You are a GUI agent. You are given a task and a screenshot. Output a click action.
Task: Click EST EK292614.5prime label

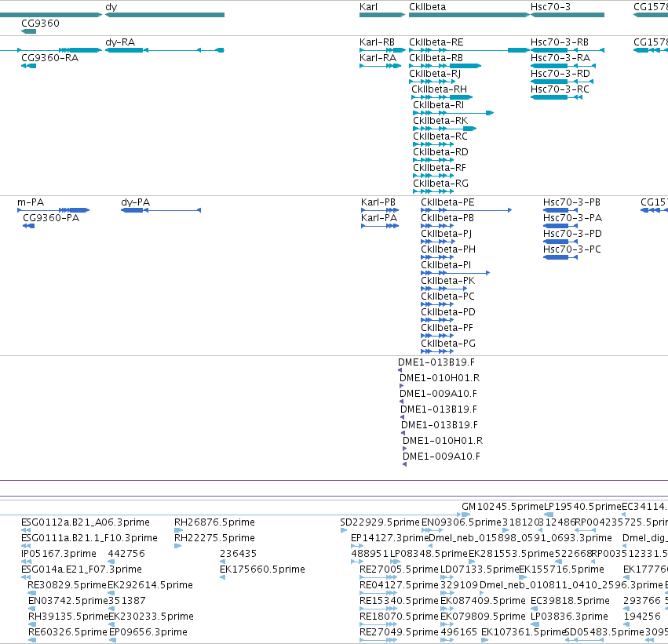point(151,585)
